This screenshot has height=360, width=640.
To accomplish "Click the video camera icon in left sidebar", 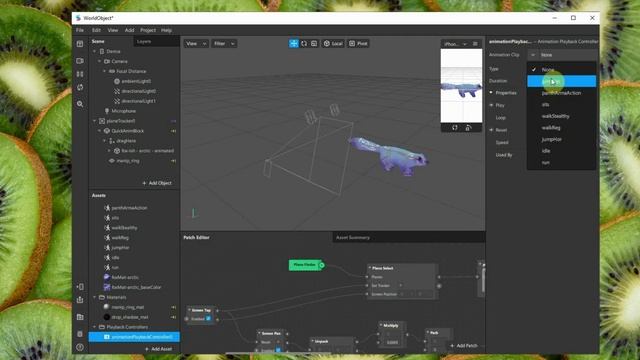I will tap(80, 61).
